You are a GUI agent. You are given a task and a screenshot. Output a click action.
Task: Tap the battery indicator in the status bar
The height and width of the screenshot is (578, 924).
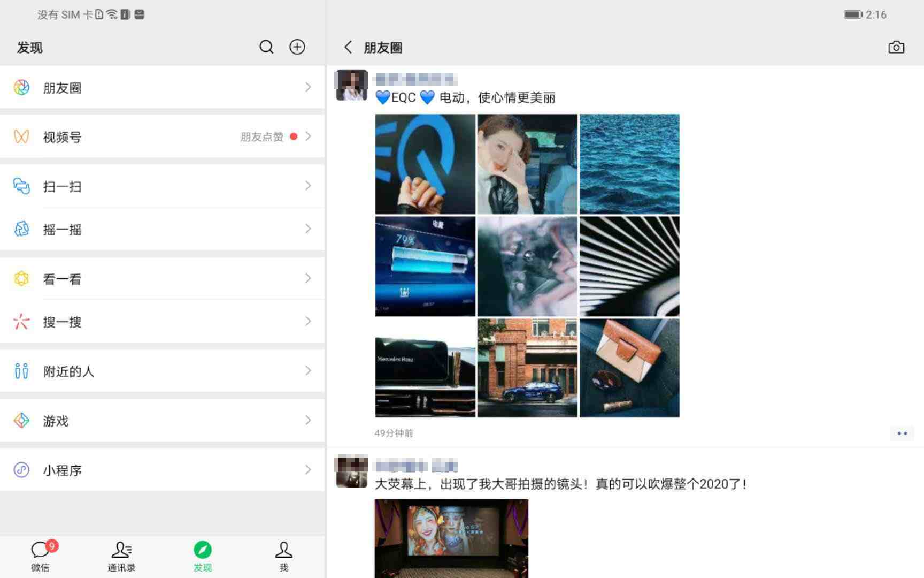pyautogui.click(x=853, y=14)
